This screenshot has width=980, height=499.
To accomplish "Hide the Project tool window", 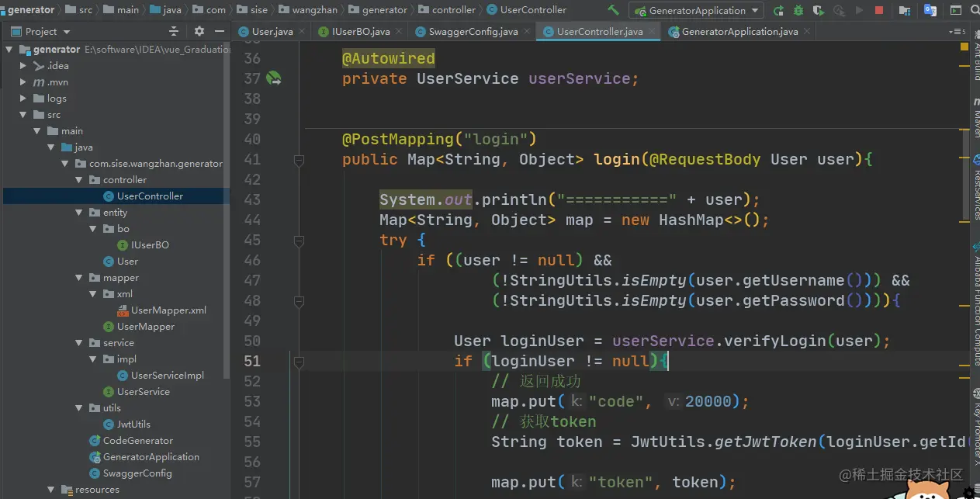I will click(219, 31).
